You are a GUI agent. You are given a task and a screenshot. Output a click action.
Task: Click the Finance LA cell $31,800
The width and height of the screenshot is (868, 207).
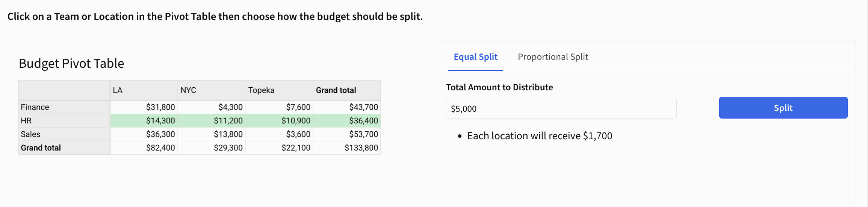(160, 107)
